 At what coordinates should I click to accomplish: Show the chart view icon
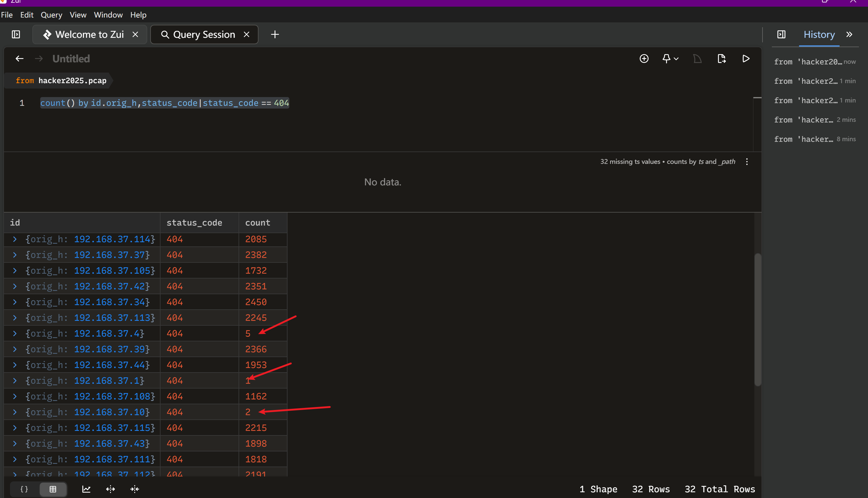pos(86,489)
